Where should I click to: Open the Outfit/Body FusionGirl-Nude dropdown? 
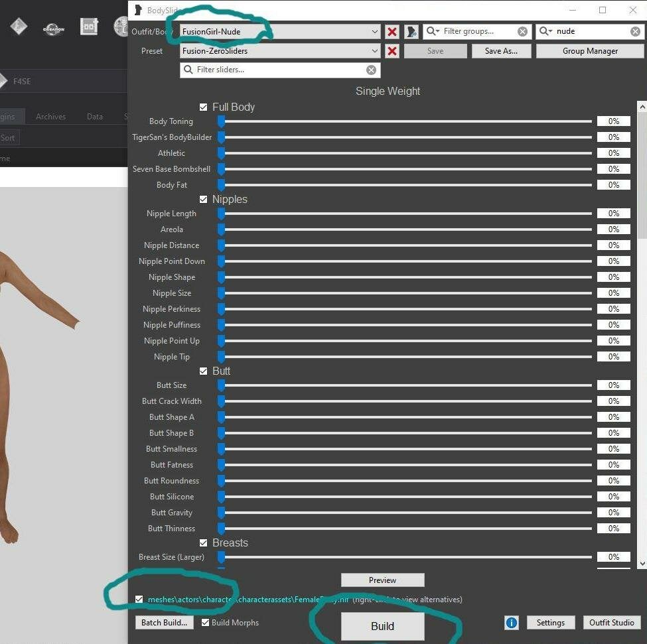[280, 32]
